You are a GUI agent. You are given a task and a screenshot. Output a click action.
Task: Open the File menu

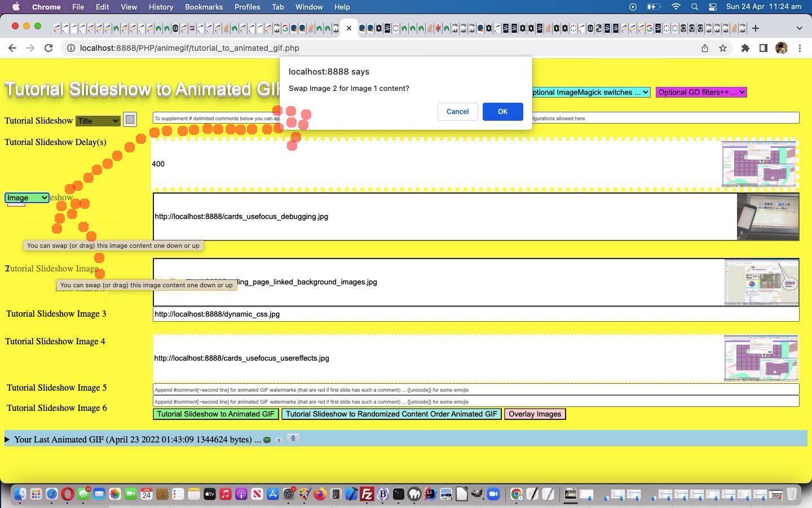click(78, 7)
